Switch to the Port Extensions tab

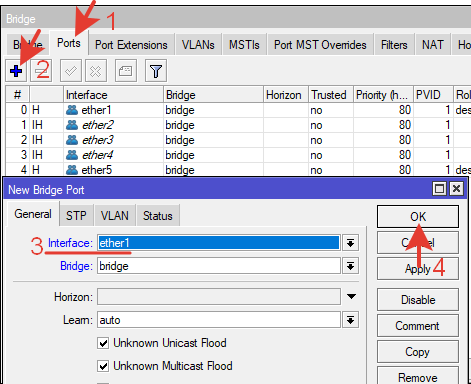(131, 45)
